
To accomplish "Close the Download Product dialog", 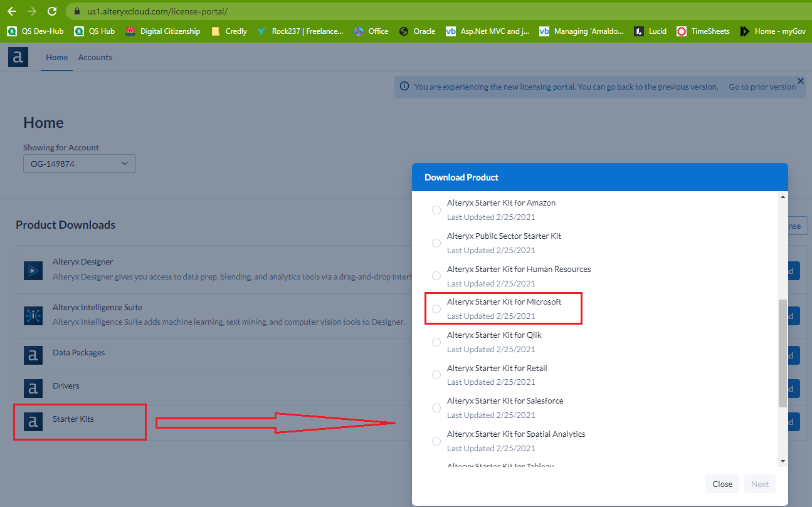I will [x=722, y=484].
